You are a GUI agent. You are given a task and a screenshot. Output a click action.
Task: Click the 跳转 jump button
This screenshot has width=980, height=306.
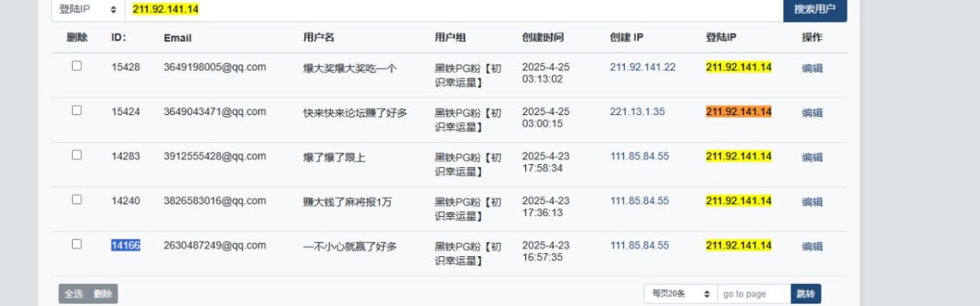coord(805,294)
